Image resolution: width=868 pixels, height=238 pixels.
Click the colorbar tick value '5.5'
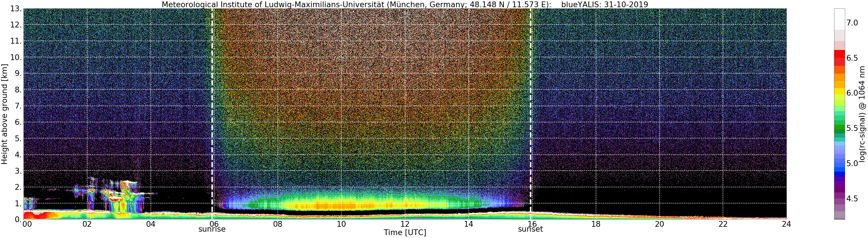pos(852,128)
